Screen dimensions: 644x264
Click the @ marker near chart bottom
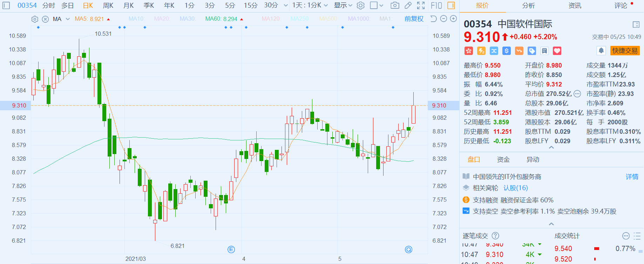click(x=408, y=249)
